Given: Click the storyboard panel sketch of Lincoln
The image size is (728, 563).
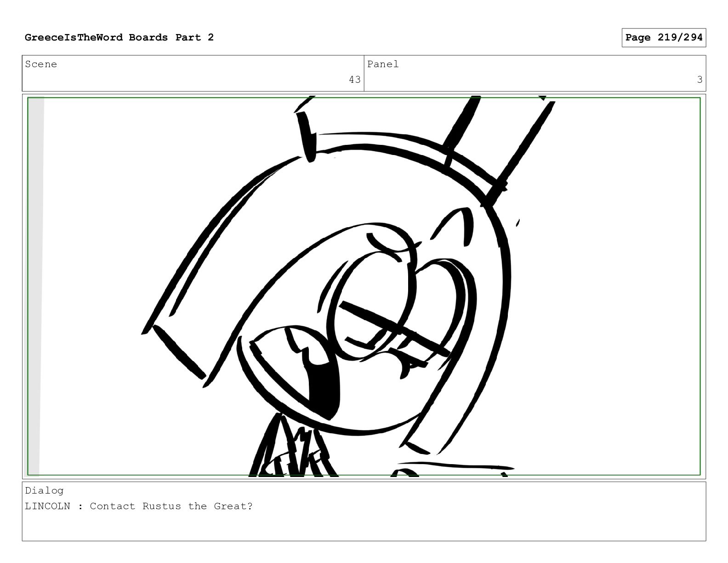Looking at the screenshot, I should [x=364, y=286].
